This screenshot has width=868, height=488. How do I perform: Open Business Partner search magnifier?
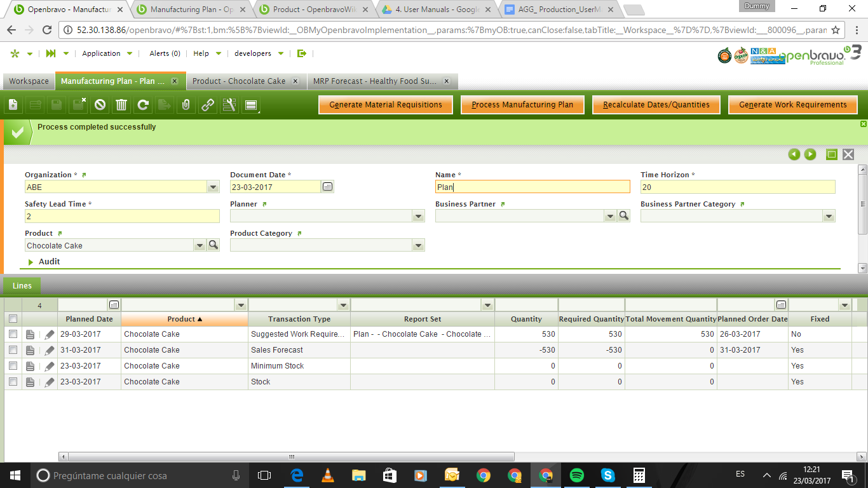click(624, 216)
